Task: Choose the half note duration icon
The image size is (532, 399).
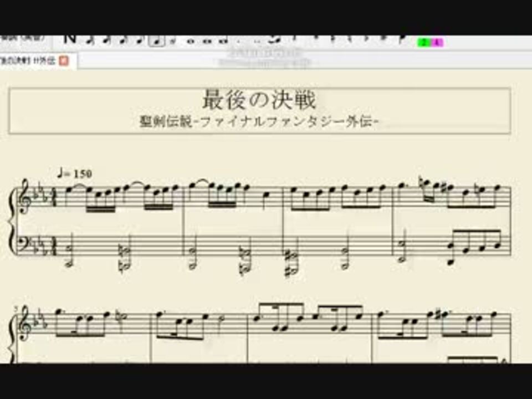Action: (x=173, y=39)
